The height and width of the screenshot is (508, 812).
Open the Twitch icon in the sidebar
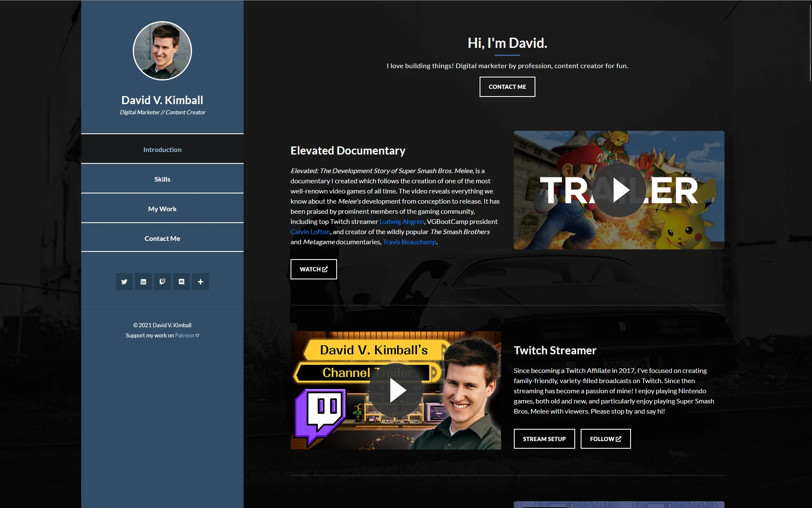[x=162, y=282]
